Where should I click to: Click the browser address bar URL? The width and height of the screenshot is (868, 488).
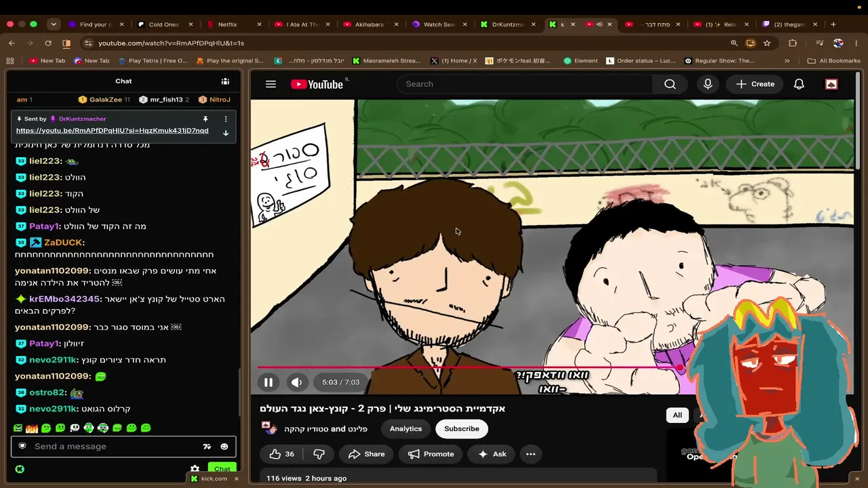point(171,43)
